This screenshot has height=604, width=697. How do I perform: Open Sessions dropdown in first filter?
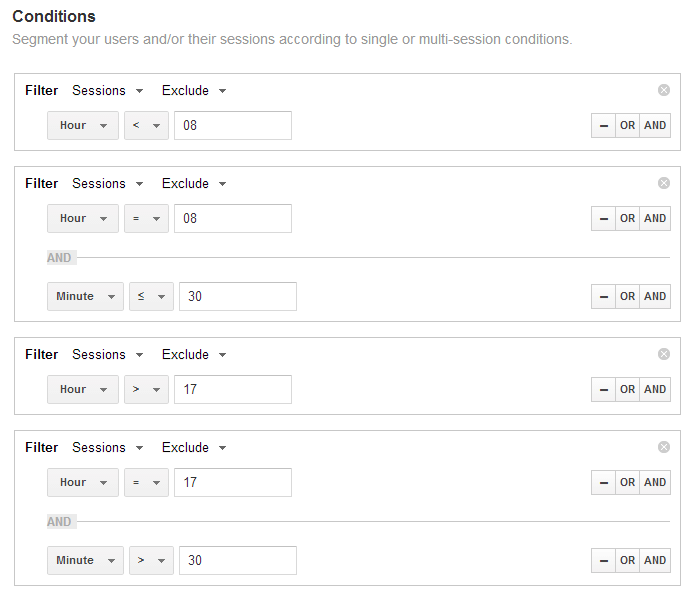[108, 90]
